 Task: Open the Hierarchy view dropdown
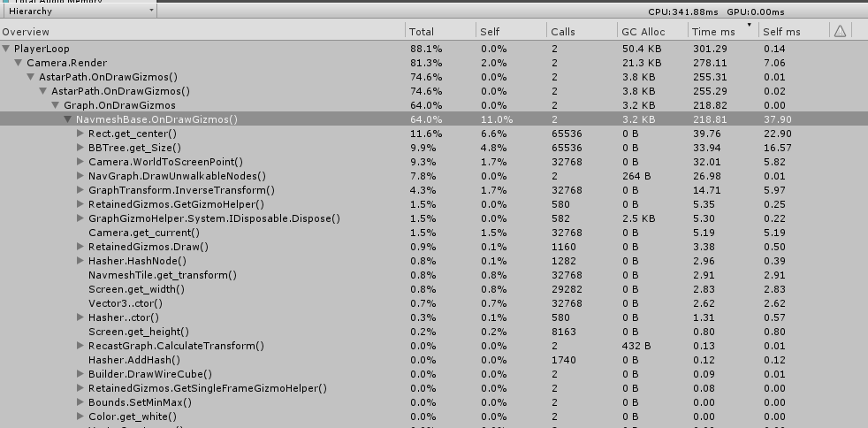pos(79,11)
